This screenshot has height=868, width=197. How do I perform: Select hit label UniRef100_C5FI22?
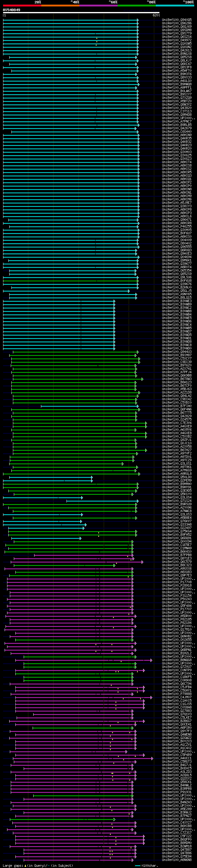pos(177,836)
